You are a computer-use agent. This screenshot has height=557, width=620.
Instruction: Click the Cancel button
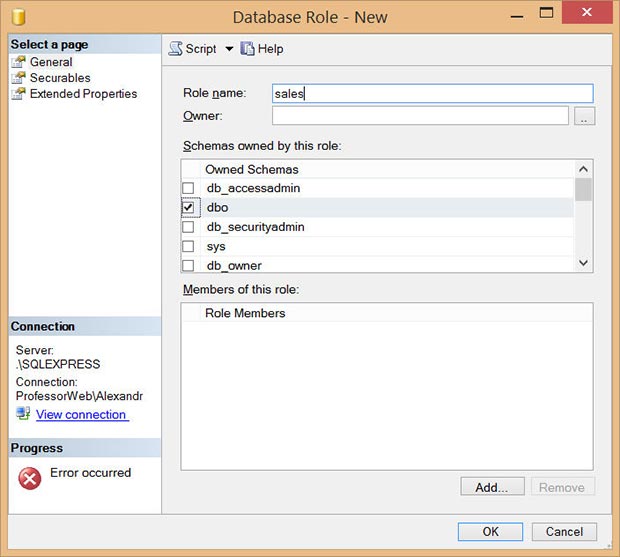click(x=564, y=532)
